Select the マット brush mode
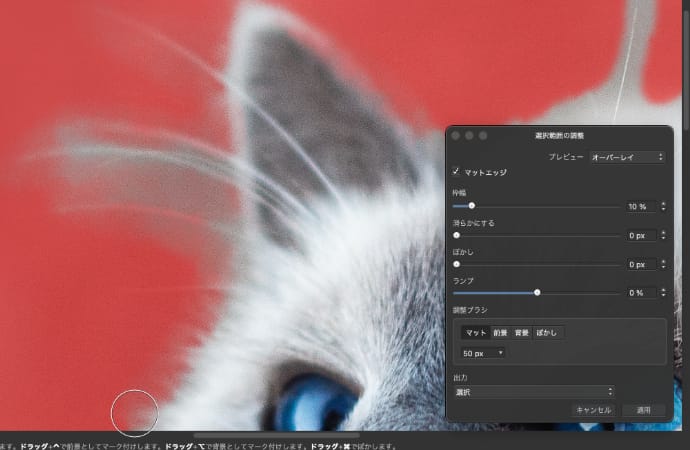Viewport: 690px width, 450px height. 476,332
